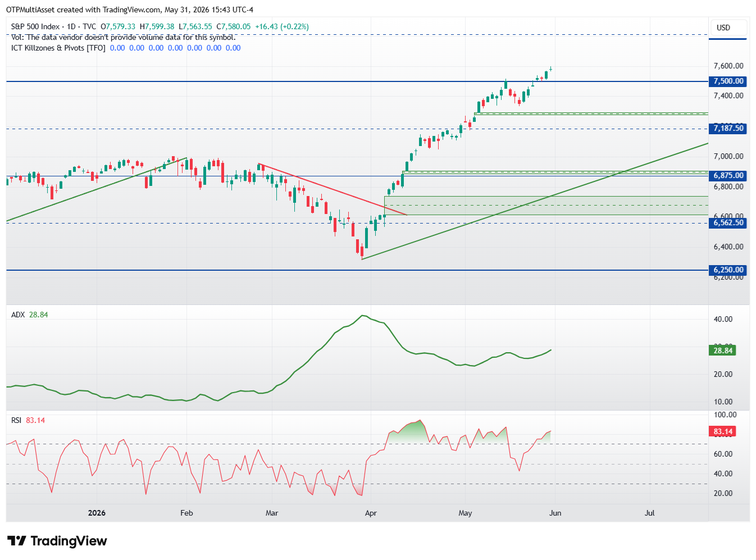The width and height of the screenshot is (756, 560).
Task: Click the 6,800.00 price scale value
Action: (728, 186)
